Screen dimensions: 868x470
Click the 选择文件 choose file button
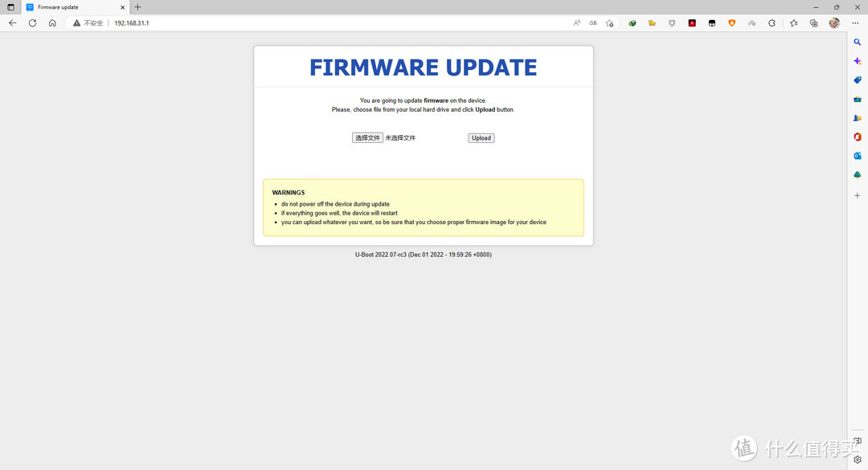coord(367,138)
